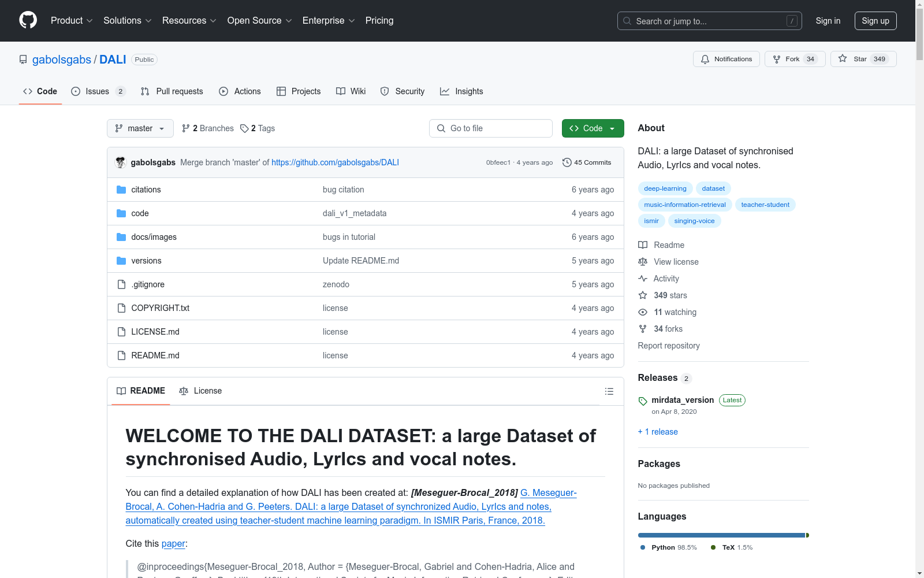Click the fork icon next to 34 forks
The image size is (924, 578).
(x=643, y=329)
